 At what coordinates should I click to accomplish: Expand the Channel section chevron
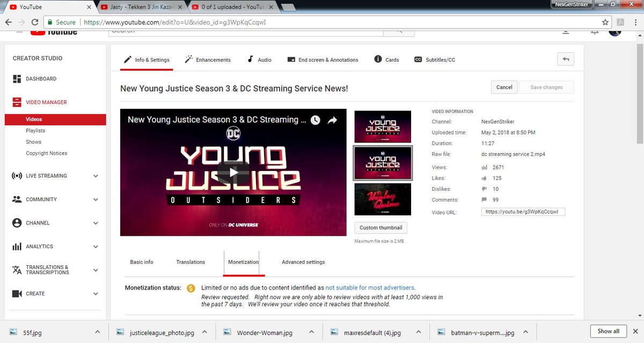[96, 223]
